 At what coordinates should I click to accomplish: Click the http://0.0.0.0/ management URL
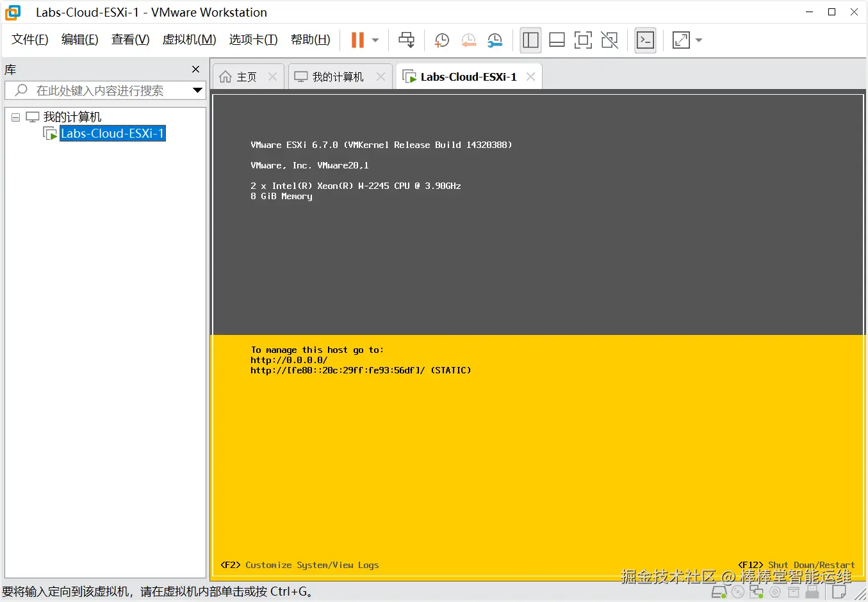click(x=289, y=360)
